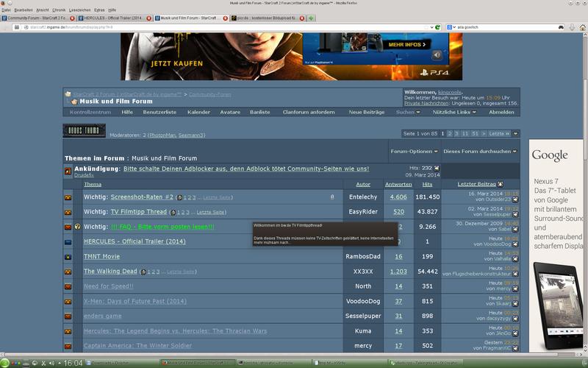The height and width of the screenshot is (368, 588).
Task: Click Neue Beiträge in navbar
Action: (x=366, y=112)
